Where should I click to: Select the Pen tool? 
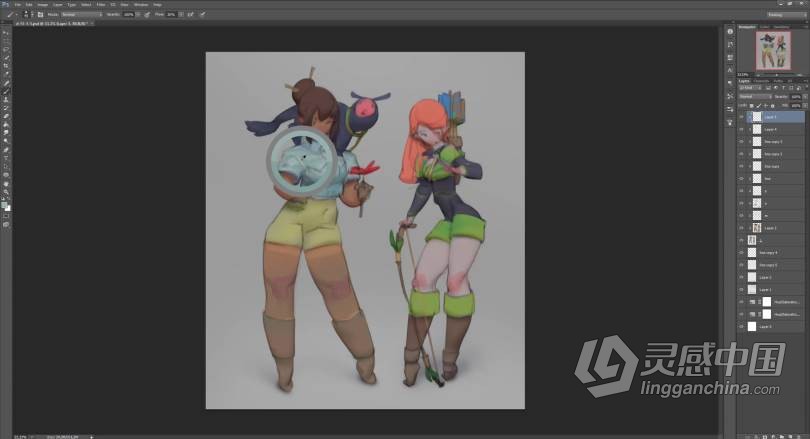(x=6, y=150)
